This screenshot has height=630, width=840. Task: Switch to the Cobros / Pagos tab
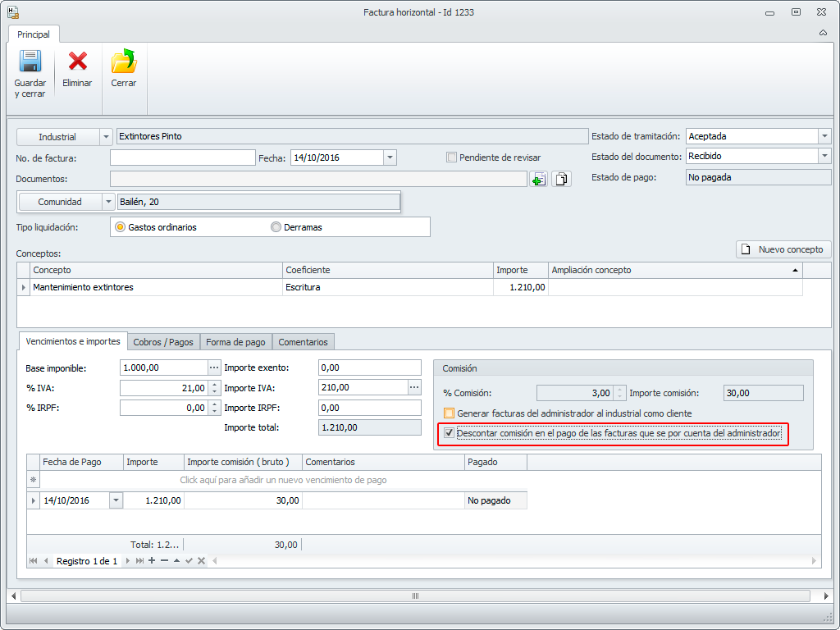163,342
